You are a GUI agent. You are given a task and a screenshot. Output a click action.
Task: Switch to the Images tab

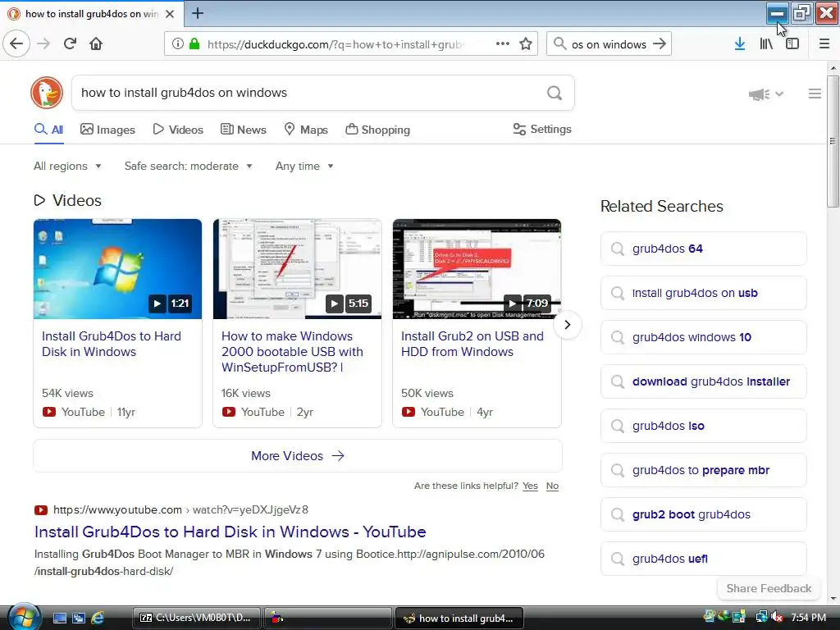coord(107,130)
